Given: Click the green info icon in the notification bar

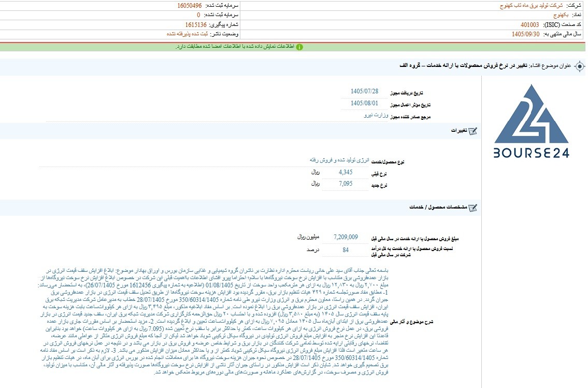Looking at the screenshot, I should coord(299,47).
